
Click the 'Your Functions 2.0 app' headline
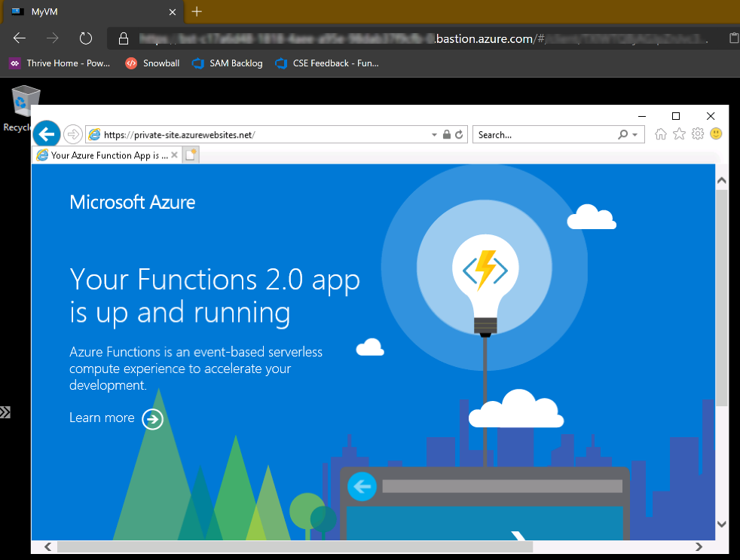click(x=215, y=280)
